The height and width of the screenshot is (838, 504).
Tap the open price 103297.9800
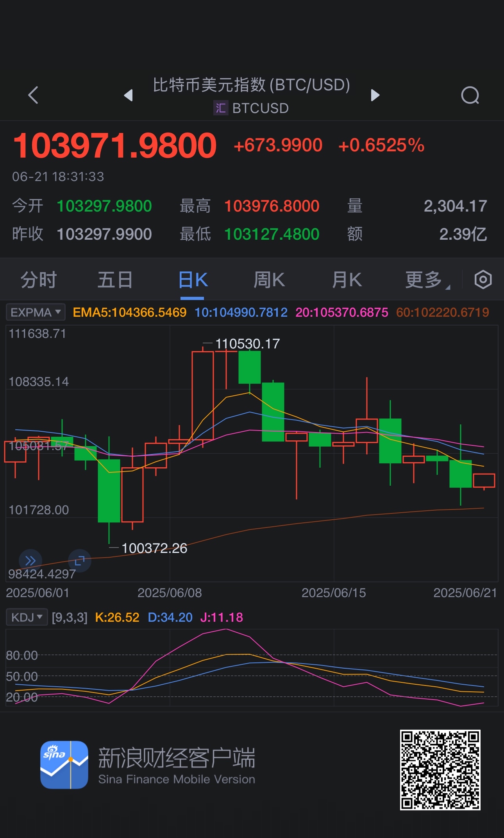click(x=104, y=206)
